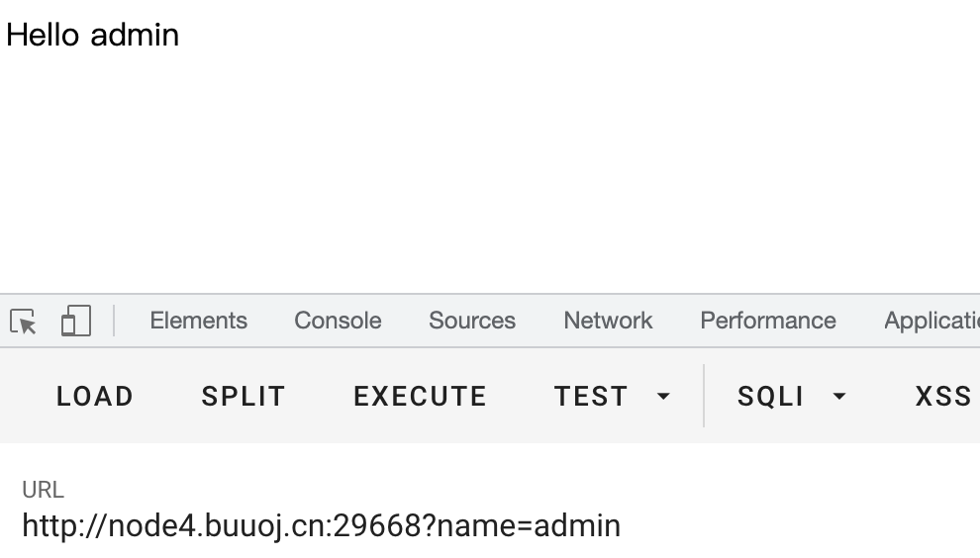The height and width of the screenshot is (558, 980).
Task: Click the SPLIT button
Action: (x=244, y=396)
